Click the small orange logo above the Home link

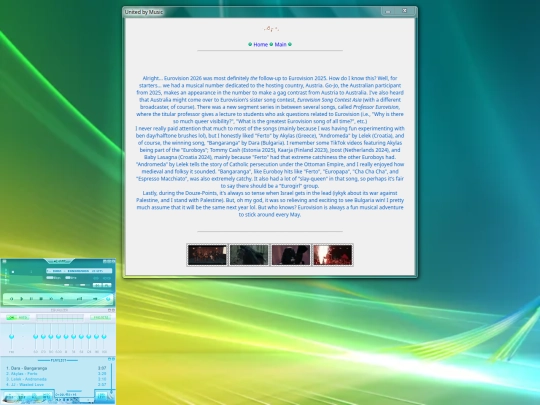[x=271, y=29]
